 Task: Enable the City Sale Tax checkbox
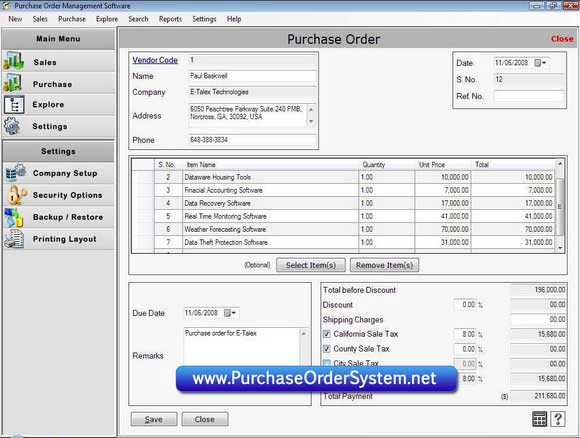327,363
